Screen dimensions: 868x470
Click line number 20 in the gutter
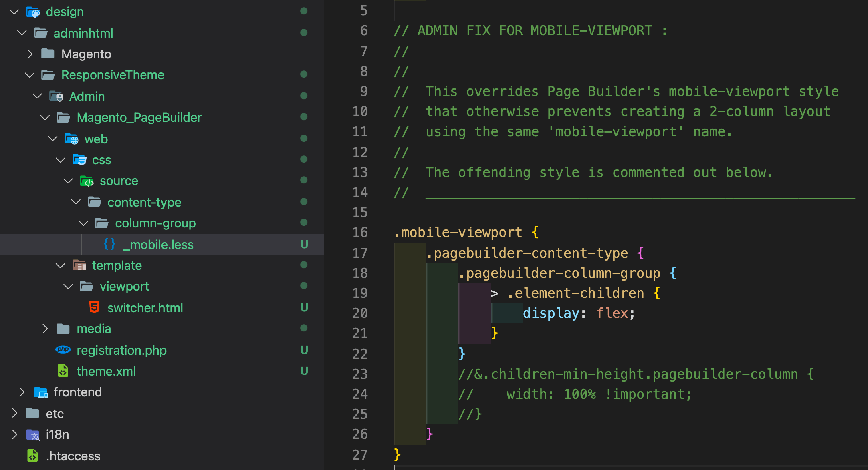tap(360, 313)
